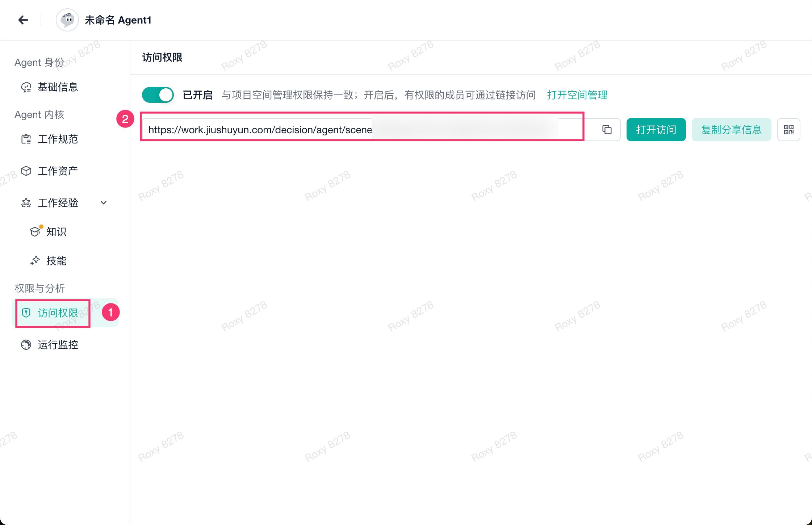Click the 访问权限 page heading

tap(162, 57)
